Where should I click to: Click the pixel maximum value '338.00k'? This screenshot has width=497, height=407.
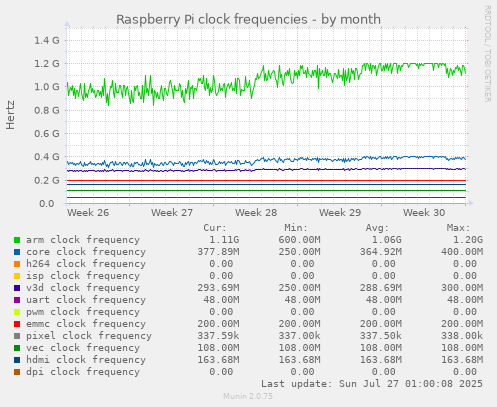pos(462,336)
